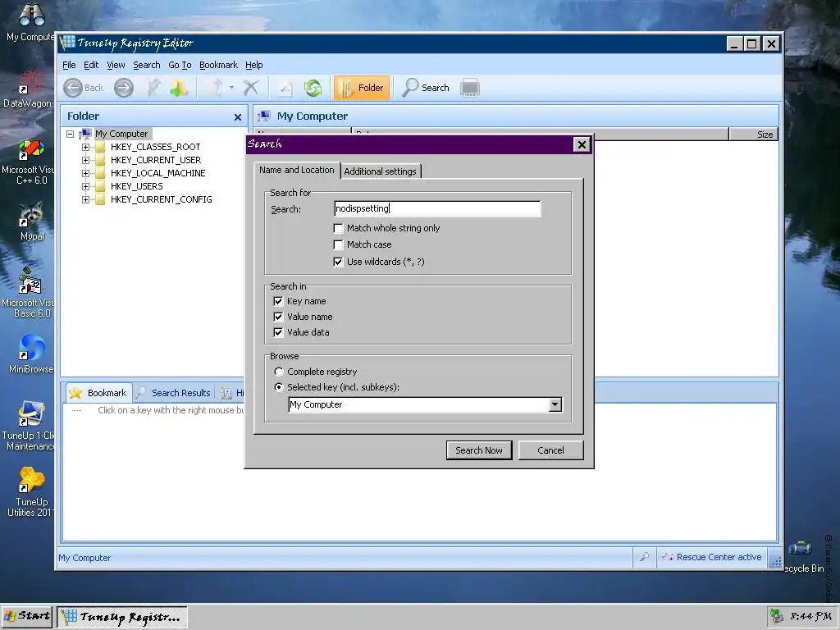840x630 pixels.
Task: Click the Back arrow toolbar icon
Action: point(73,88)
